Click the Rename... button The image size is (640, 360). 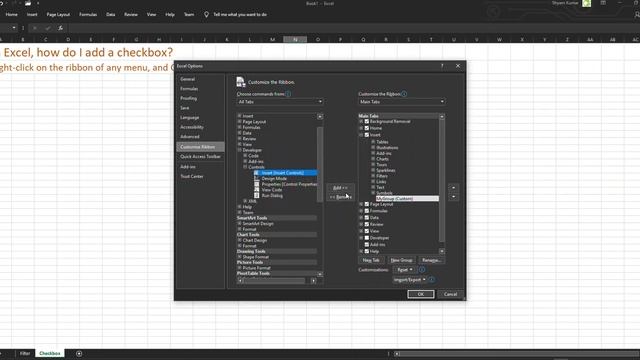[x=431, y=260]
